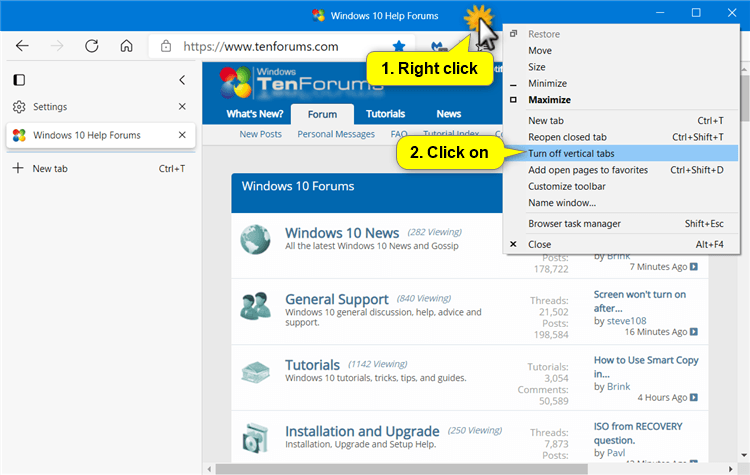
Task: Select Close Alt+F4 in context menu
Action: coord(620,244)
